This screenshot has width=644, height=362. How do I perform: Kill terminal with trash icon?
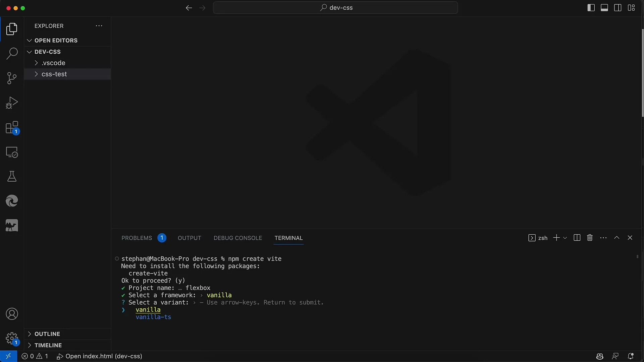(x=590, y=238)
